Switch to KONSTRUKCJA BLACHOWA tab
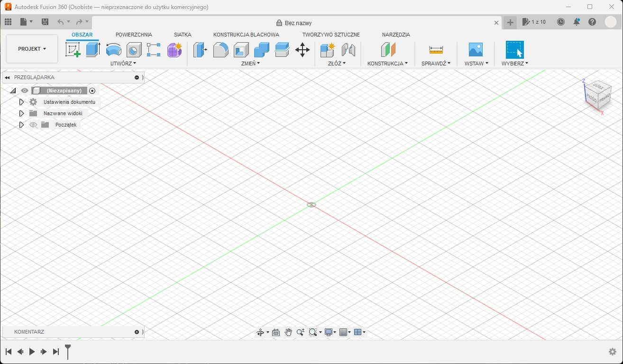The width and height of the screenshot is (623, 364). (246, 35)
